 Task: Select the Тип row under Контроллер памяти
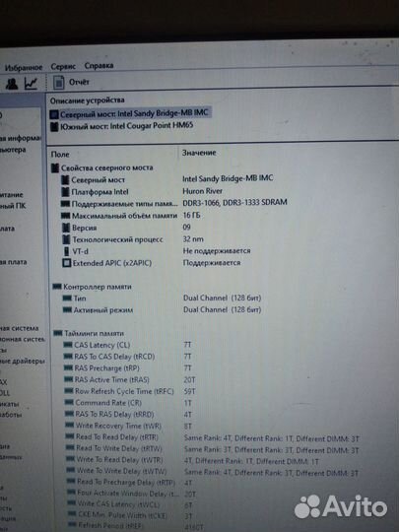coord(80,299)
